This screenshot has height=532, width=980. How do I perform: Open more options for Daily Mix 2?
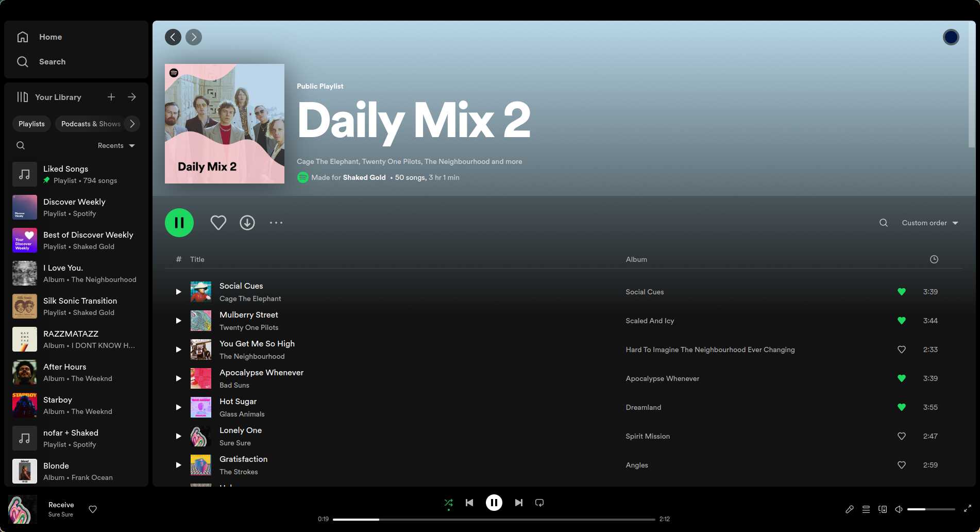[276, 223]
